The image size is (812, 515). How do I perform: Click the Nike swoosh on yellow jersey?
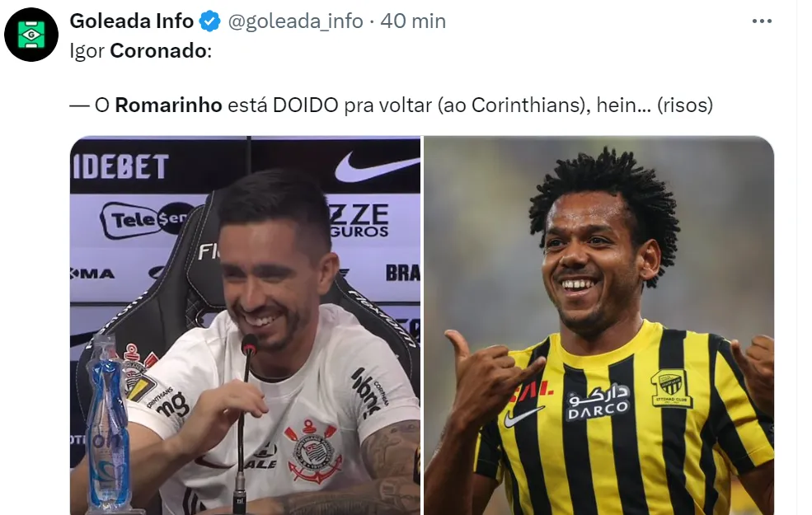point(523,417)
